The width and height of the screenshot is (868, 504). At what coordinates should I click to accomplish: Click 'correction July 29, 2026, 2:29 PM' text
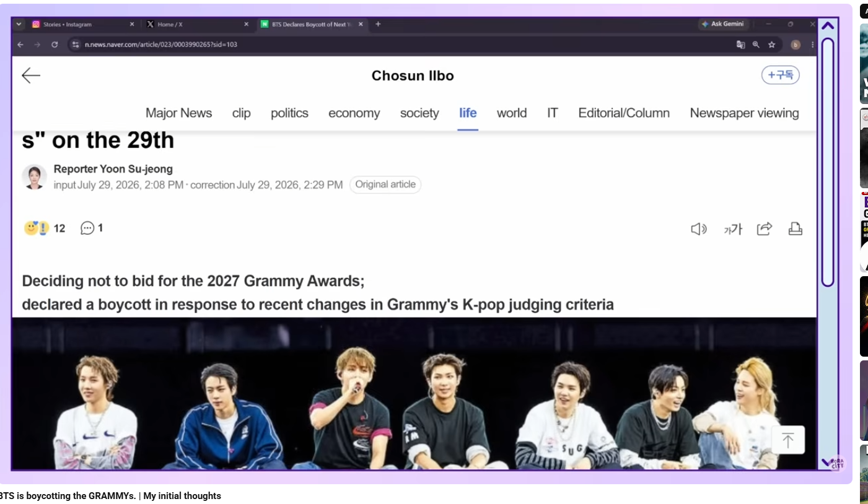(266, 185)
